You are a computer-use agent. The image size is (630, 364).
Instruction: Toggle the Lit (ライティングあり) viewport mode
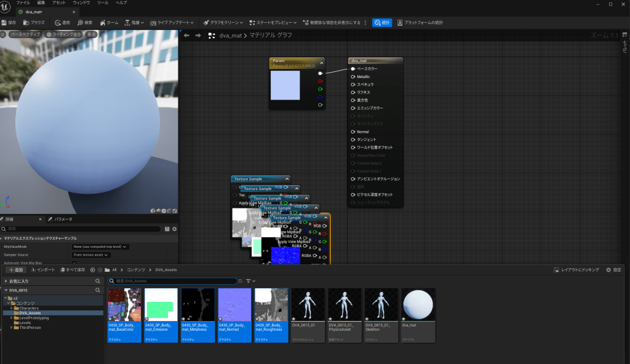[64, 34]
